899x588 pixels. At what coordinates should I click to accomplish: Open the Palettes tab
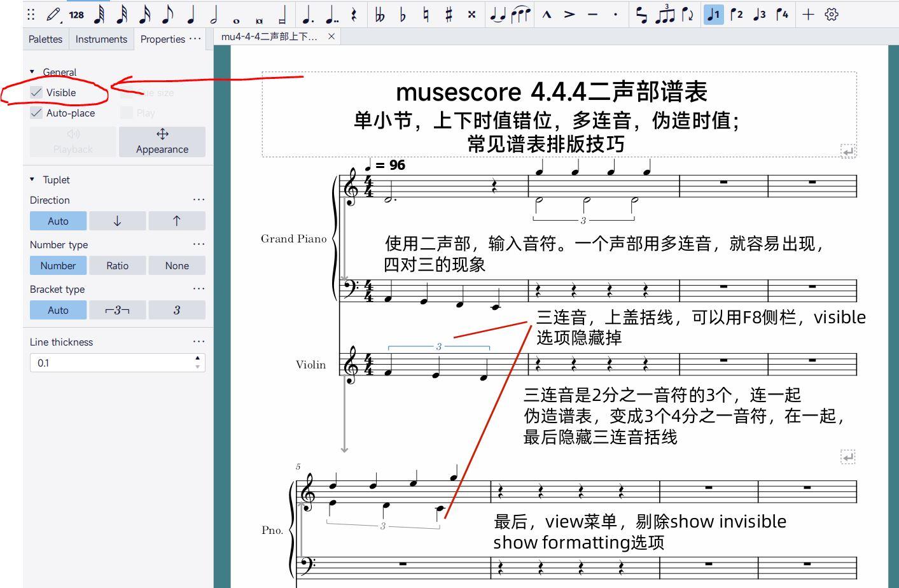click(45, 39)
